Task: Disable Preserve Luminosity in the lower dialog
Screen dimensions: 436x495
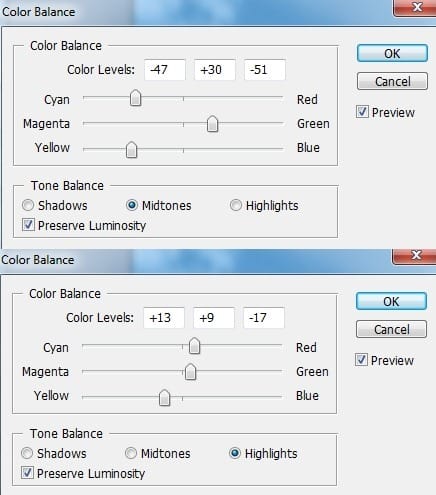Action: point(27,473)
